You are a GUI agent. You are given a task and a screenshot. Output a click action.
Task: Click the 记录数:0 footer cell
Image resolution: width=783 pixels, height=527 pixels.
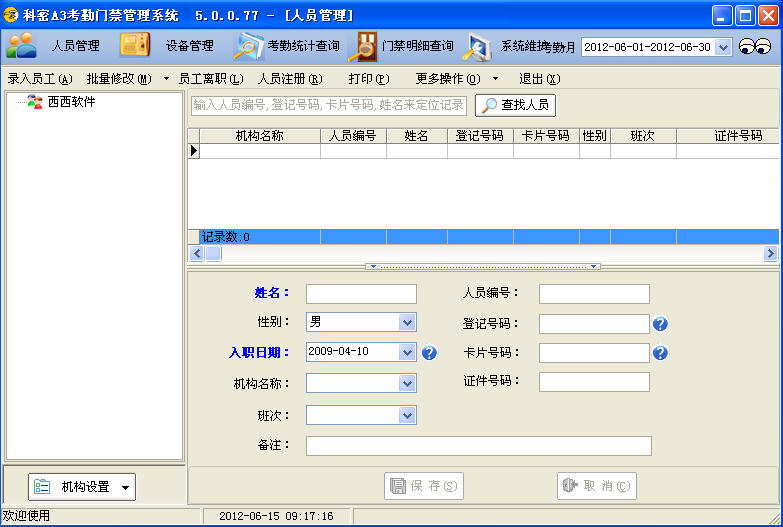[260, 237]
